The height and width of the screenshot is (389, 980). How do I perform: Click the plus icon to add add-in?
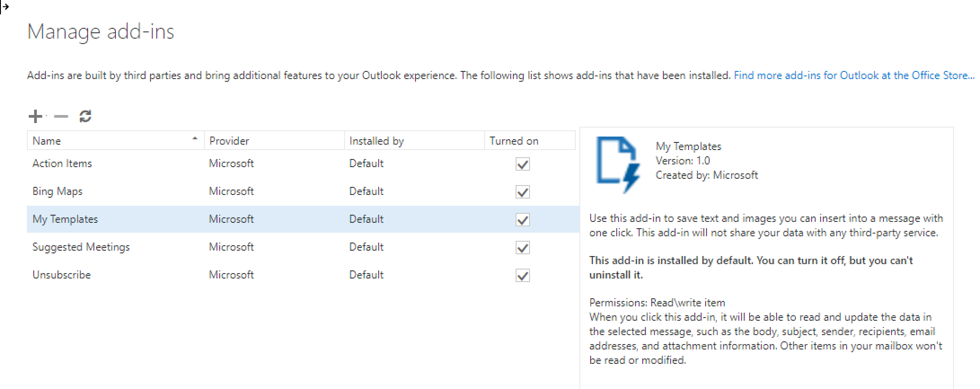pos(35,117)
